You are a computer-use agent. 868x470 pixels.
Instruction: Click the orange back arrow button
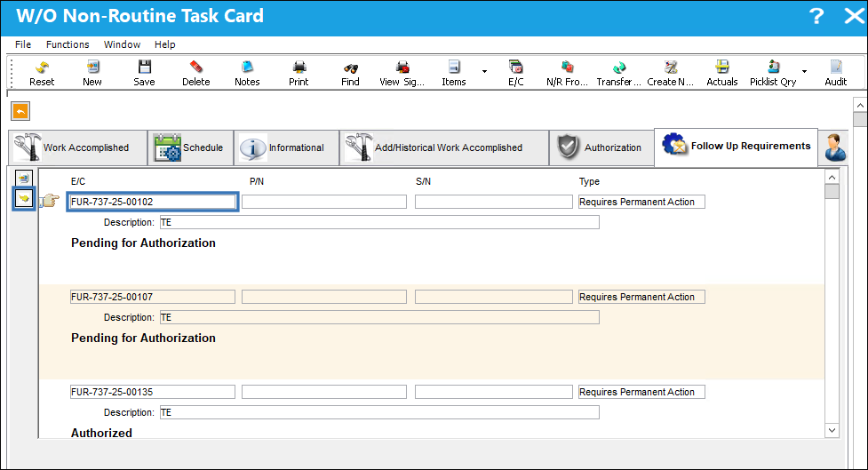(20, 111)
